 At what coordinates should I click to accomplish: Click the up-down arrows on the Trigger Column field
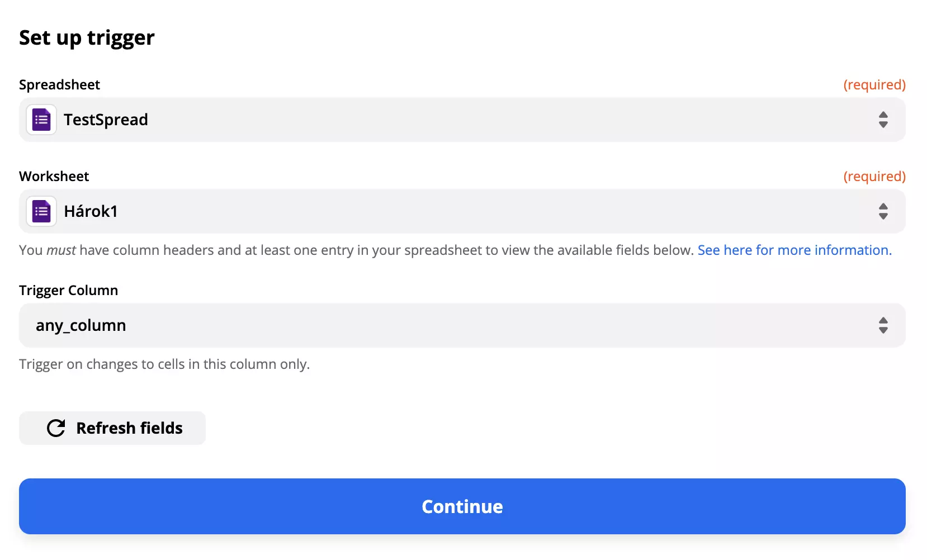coord(883,325)
